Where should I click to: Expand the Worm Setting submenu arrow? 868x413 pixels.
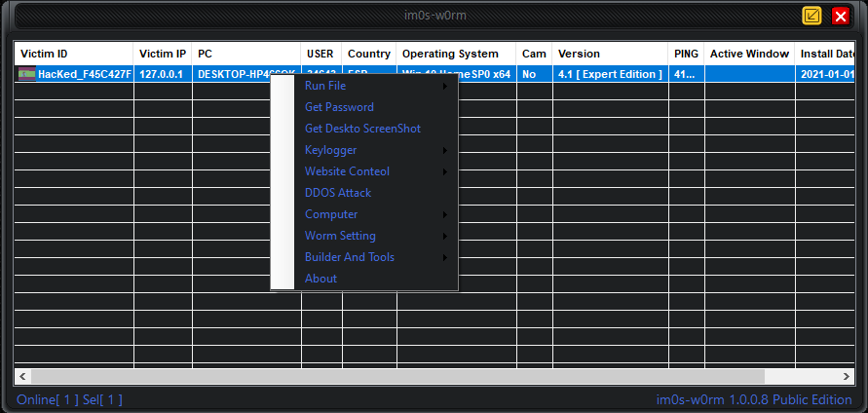445,237
